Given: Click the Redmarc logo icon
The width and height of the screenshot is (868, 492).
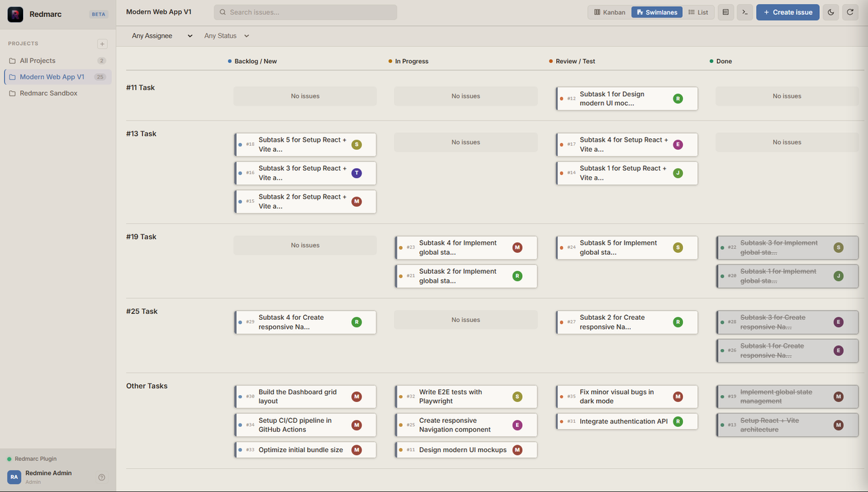Looking at the screenshot, I should coord(15,14).
